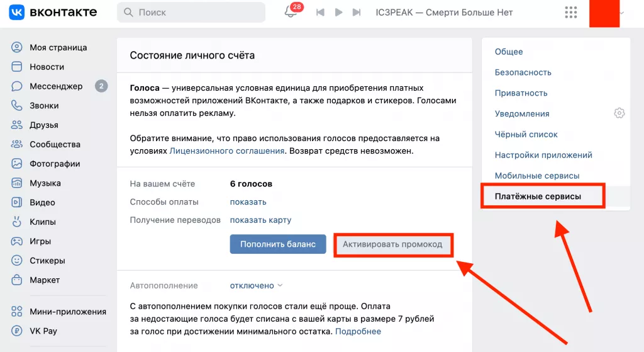This screenshot has width=644, height=352.
Task: Open the Лицензионного соглашения link
Action: 227,151
